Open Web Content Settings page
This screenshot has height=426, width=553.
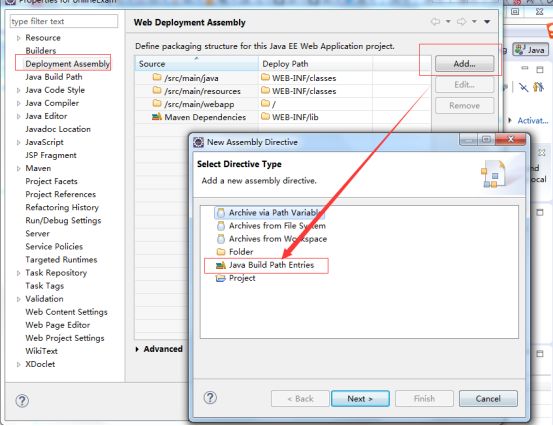point(66,312)
